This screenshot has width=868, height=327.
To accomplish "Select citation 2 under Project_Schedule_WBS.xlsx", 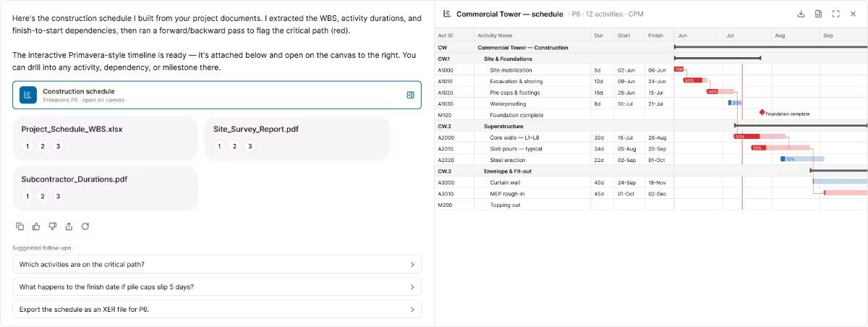I will (43, 146).
